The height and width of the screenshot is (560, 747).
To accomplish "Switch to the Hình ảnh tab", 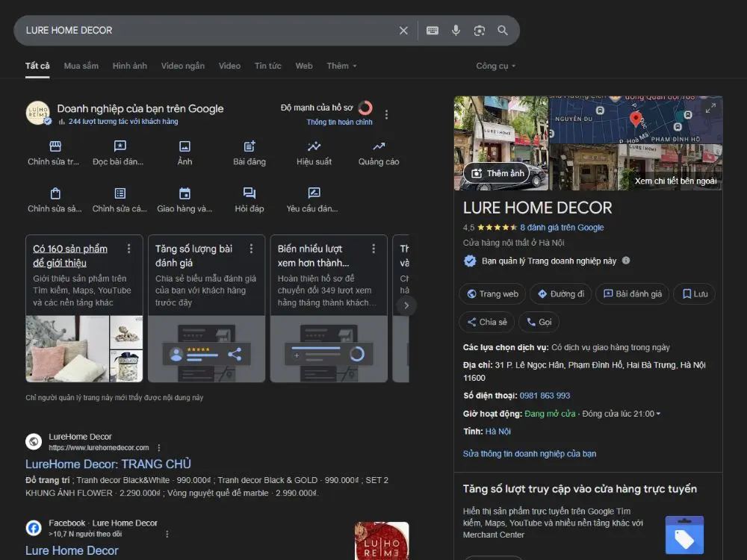I will (x=129, y=66).
